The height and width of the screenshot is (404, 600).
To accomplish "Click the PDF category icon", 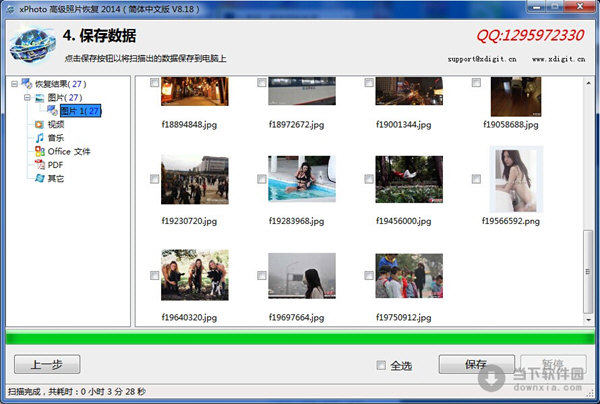I will tap(39, 165).
